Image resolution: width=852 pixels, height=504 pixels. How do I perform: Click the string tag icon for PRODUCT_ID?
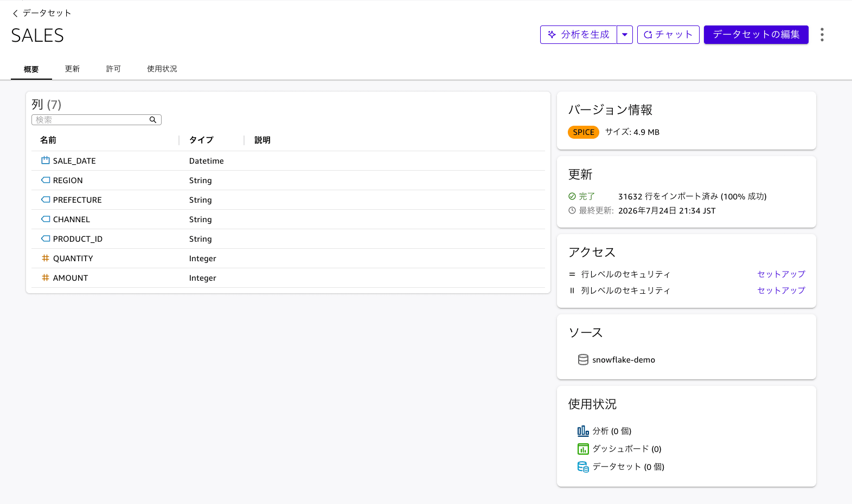pyautogui.click(x=46, y=238)
